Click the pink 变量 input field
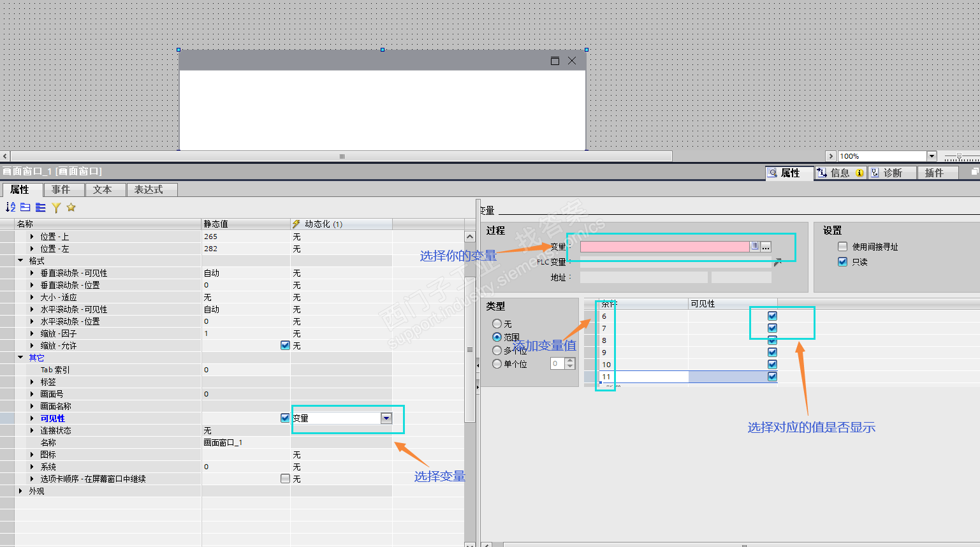 [664, 247]
